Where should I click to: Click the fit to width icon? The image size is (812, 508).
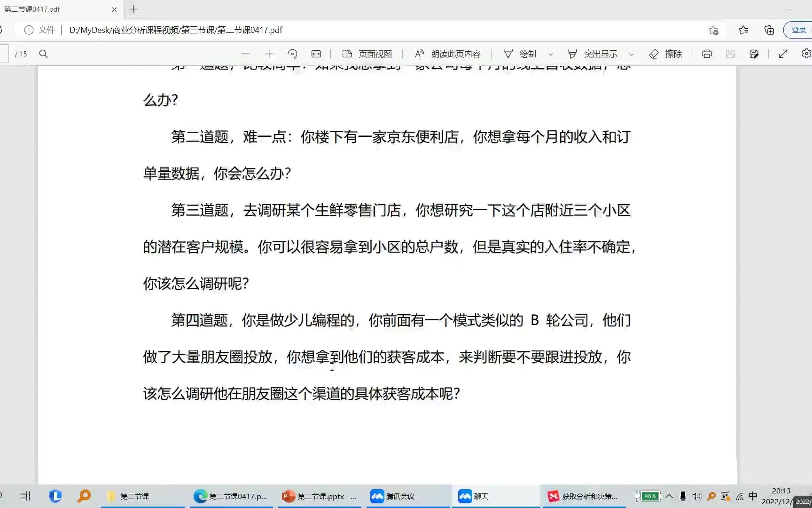316,54
